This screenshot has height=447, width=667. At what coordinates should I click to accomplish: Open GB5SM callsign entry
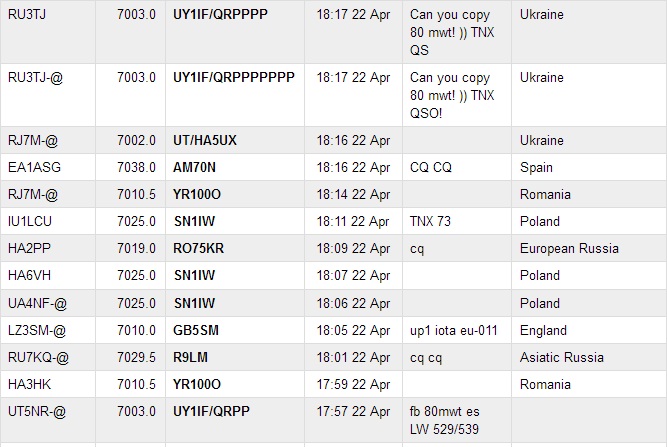[196, 330]
